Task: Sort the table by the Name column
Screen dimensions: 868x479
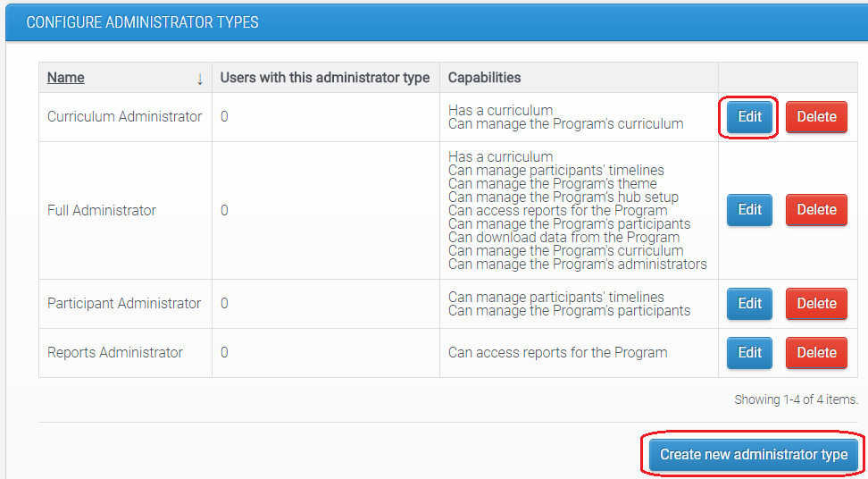Action: click(x=66, y=78)
